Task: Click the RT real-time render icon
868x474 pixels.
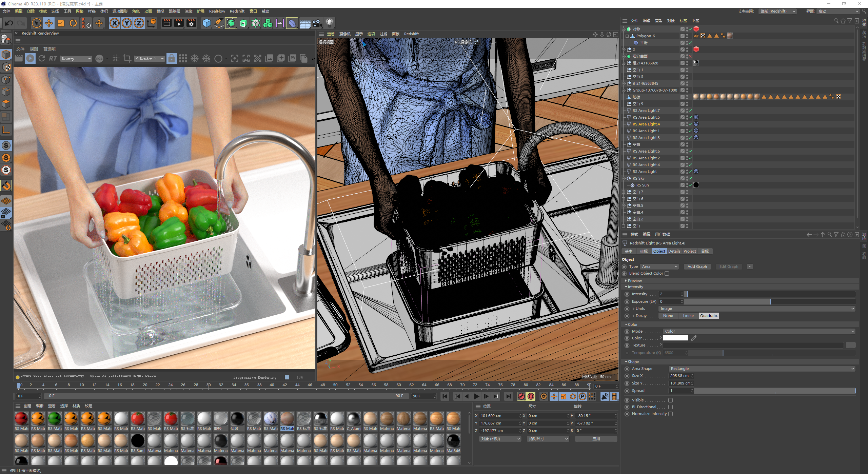Action: coord(53,59)
